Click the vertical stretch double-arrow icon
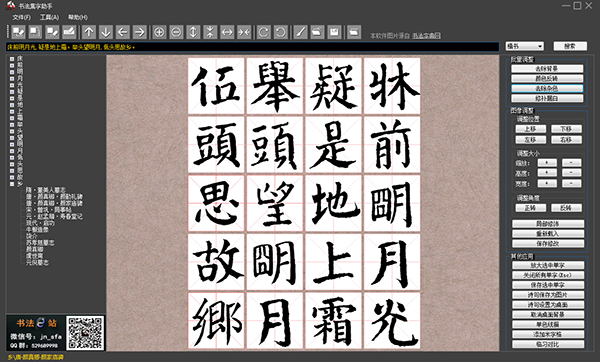 [x=193, y=32]
